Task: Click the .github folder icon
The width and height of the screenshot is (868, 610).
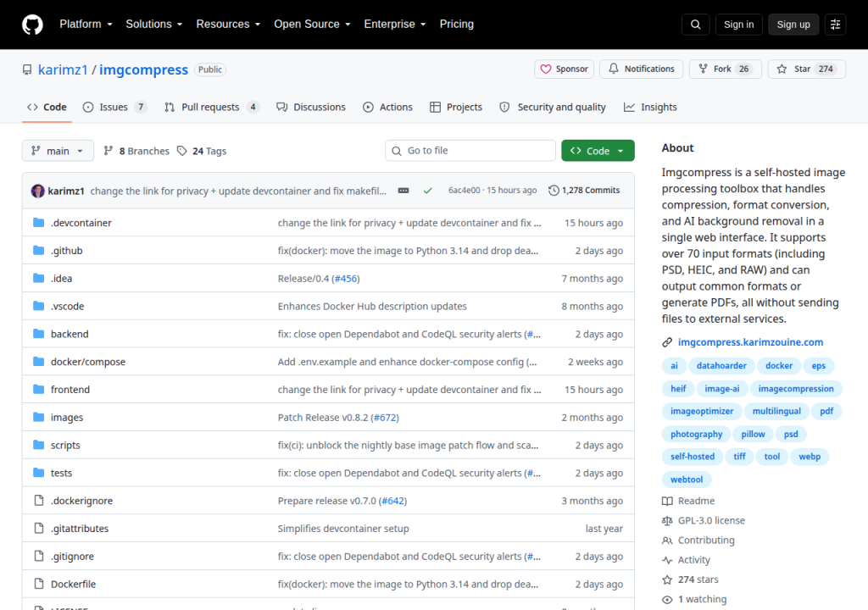Action: click(39, 250)
